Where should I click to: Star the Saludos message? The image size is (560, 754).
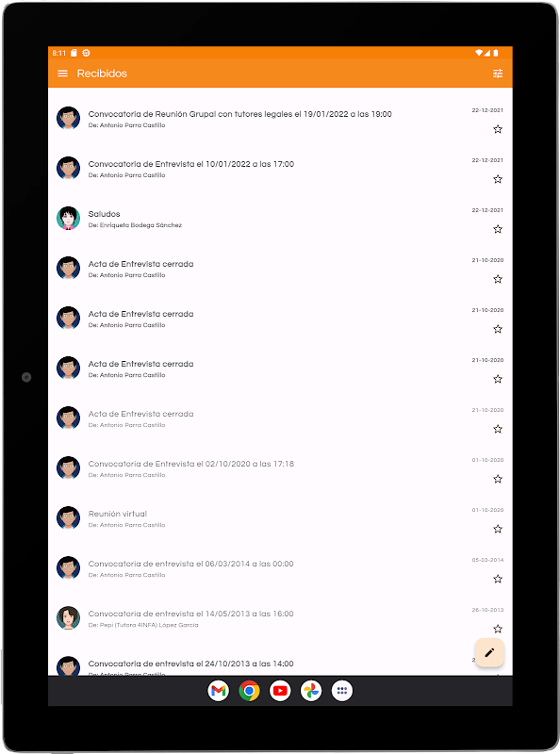coord(498,229)
